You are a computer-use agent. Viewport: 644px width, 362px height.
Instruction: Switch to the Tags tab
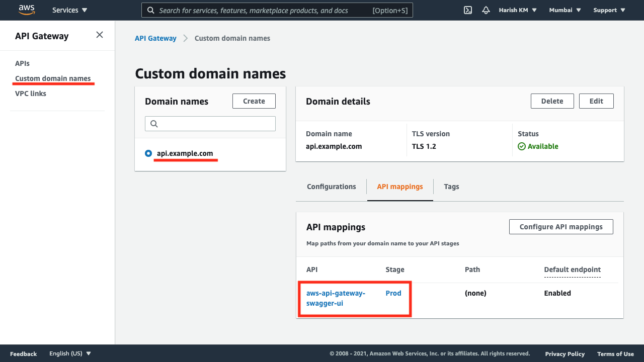[x=451, y=187]
